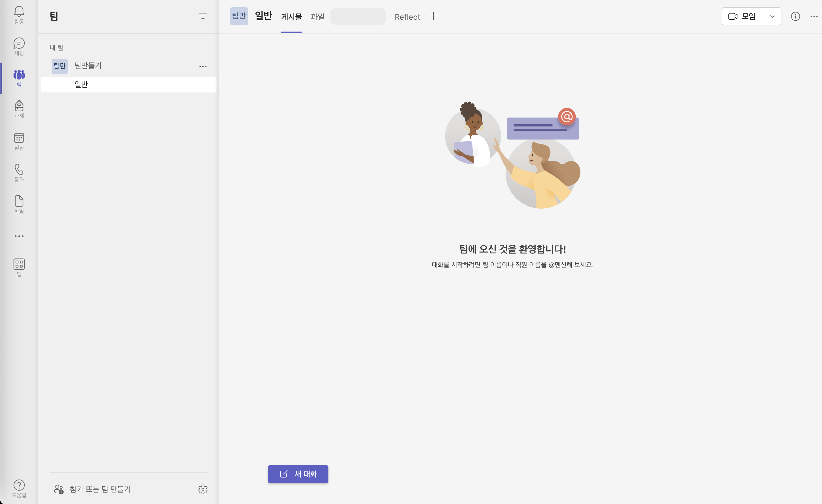Screen dimensions: 822x504
Task: Open more options for 팀만들기 team
Action: (203, 66)
